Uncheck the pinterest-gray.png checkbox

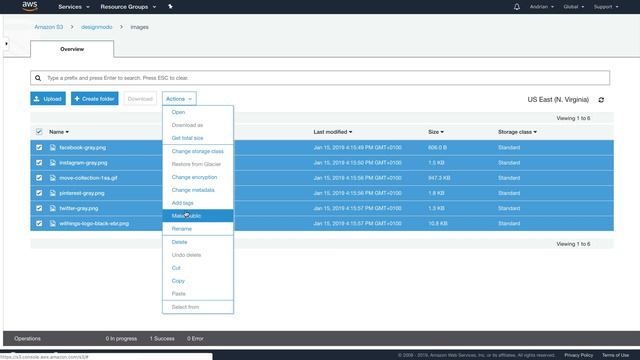click(x=39, y=193)
